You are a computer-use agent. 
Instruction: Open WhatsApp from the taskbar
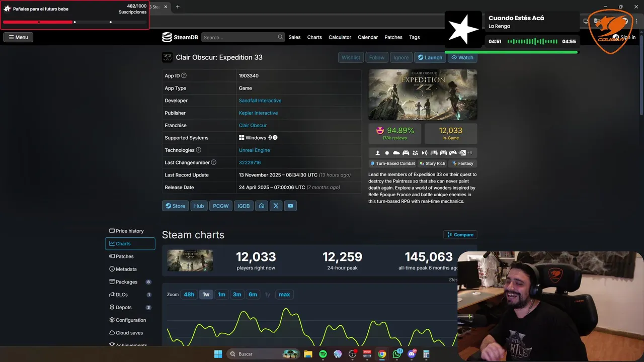397,354
